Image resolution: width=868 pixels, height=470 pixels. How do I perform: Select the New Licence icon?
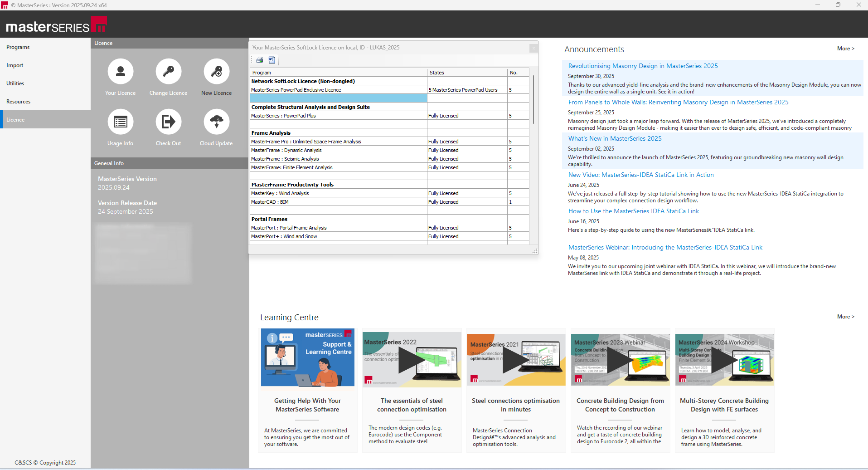216,72
